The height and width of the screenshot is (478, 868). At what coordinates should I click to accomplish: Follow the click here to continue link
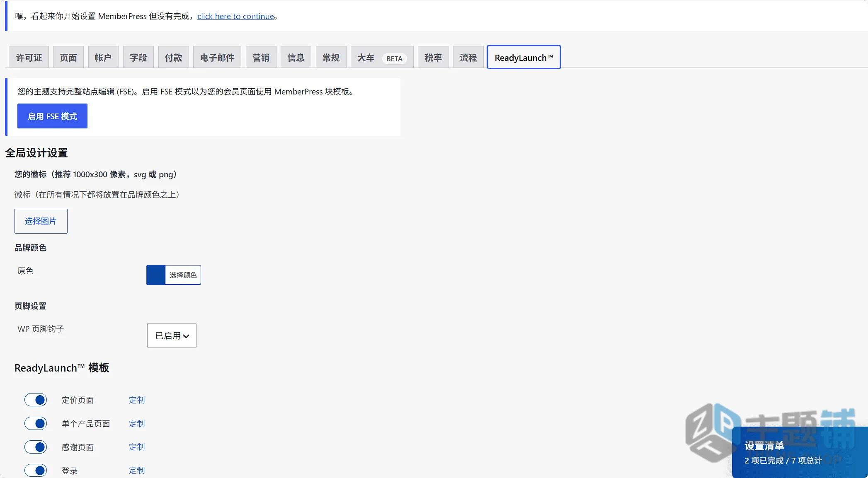(x=235, y=16)
